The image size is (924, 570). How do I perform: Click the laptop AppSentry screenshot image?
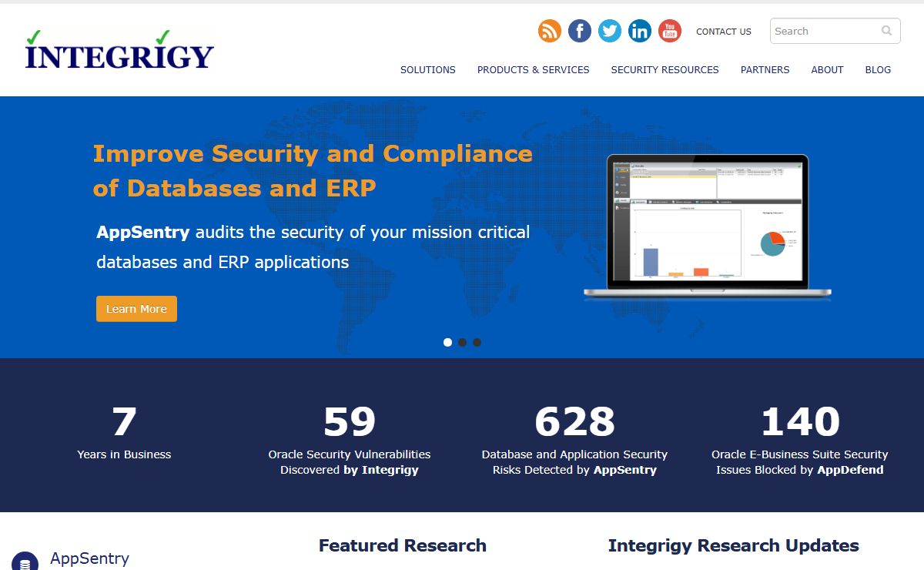pyautogui.click(x=708, y=226)
